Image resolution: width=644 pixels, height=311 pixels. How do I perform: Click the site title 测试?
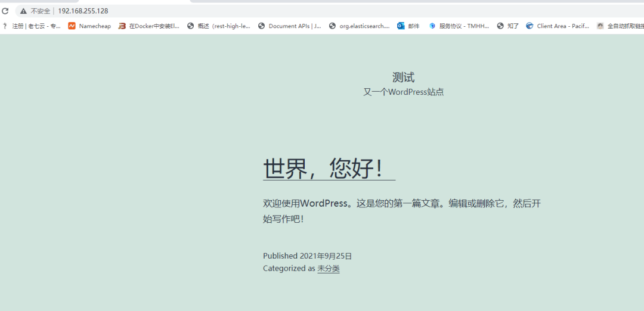click(x=403, y=77)
